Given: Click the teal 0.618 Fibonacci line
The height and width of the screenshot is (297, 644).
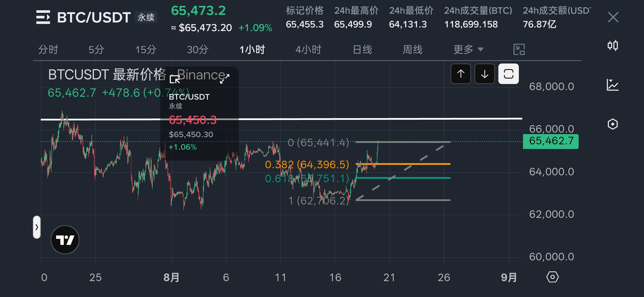Looking at the screenshot, I should click(x=403, y=178).
